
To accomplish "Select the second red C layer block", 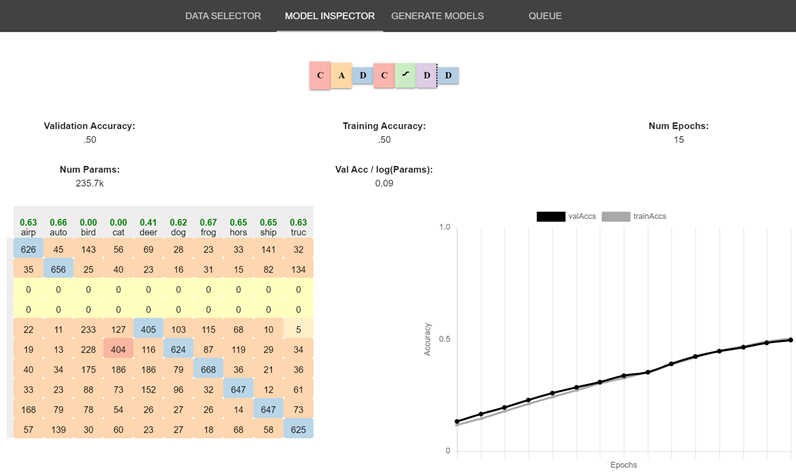I will (384, 76).
